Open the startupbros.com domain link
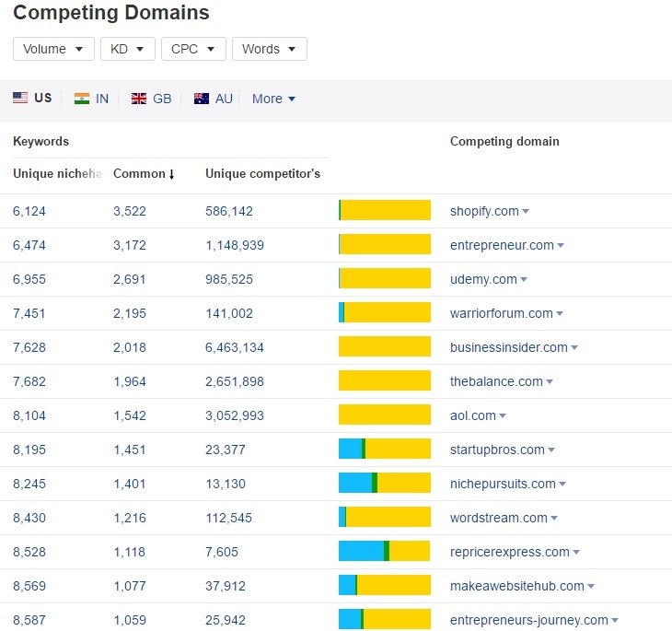The height and width of the screenshot is (631, 672). click(497, 450)
